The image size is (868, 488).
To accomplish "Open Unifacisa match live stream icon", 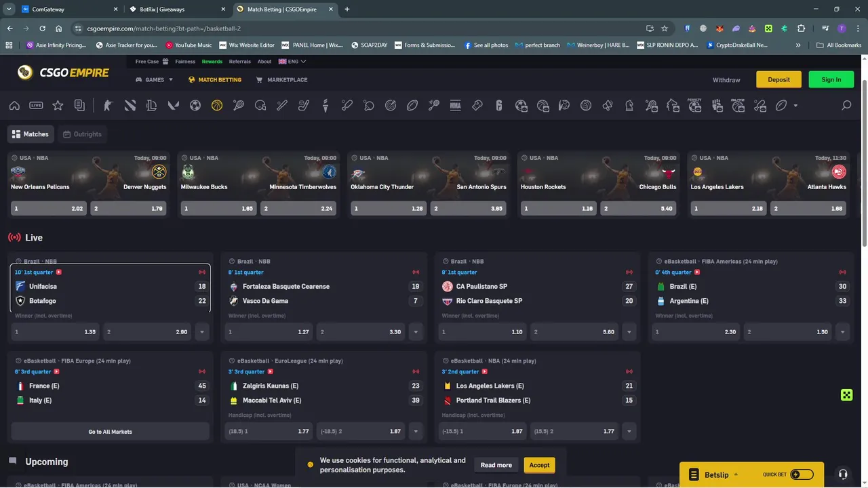I will coord(59,272).
